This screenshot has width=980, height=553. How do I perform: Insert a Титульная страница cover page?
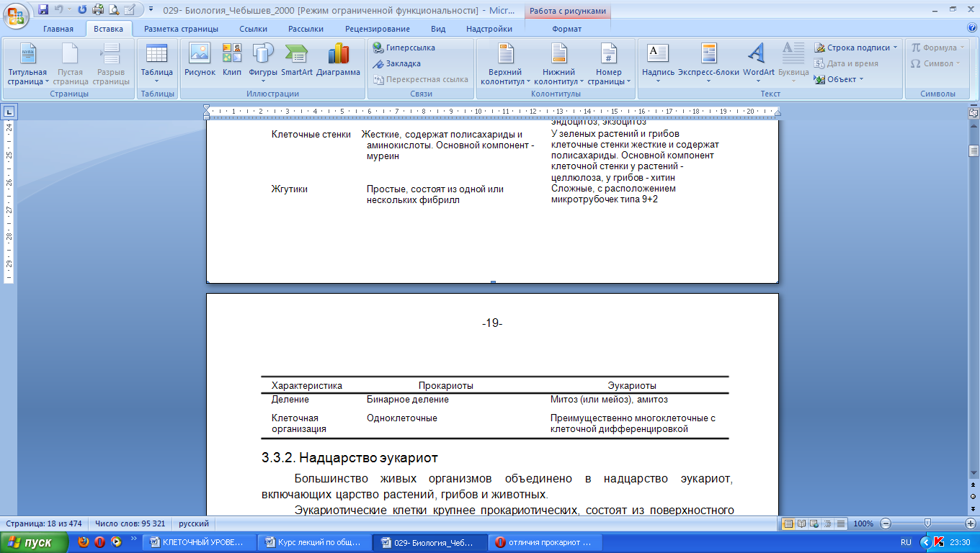click(27, 63)
